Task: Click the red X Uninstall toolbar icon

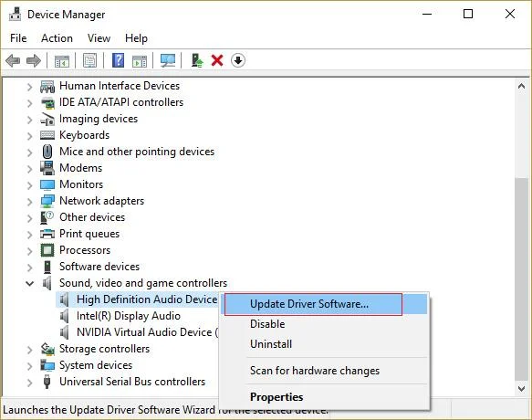Action: [x=217, y=61]
